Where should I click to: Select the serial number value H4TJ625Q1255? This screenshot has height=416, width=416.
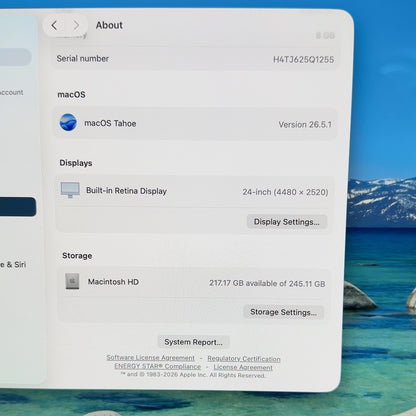click(x=303, y=60)
